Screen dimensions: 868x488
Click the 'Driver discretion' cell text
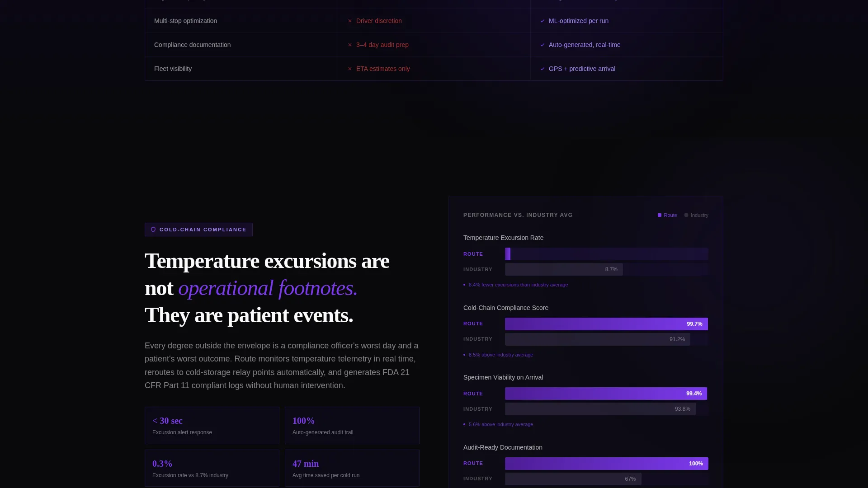click(x=379, y=21)
